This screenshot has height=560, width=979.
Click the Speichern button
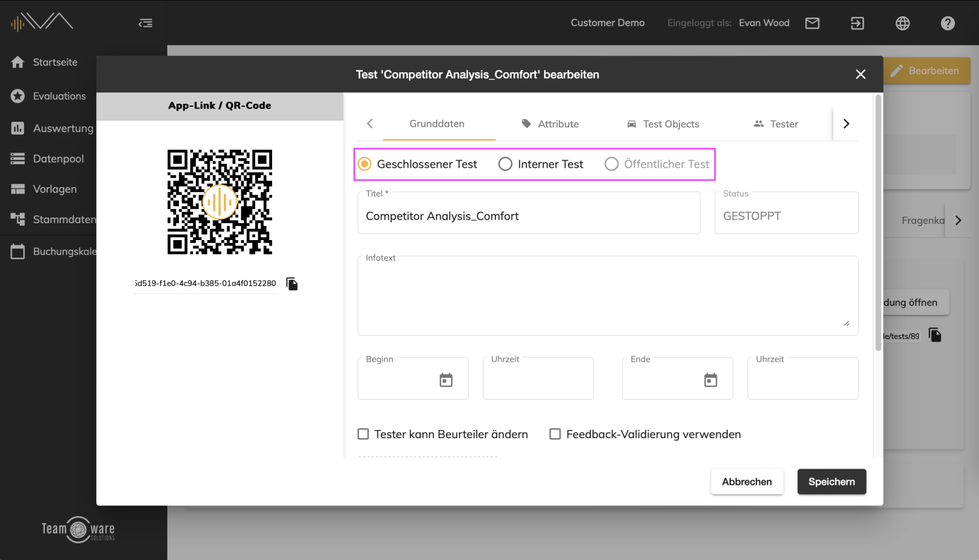pos(832,481)
